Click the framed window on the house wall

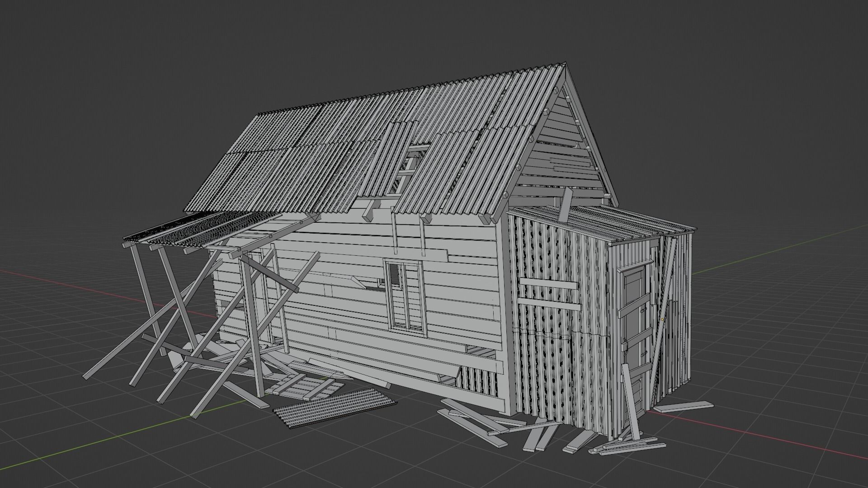click(406, 297)
